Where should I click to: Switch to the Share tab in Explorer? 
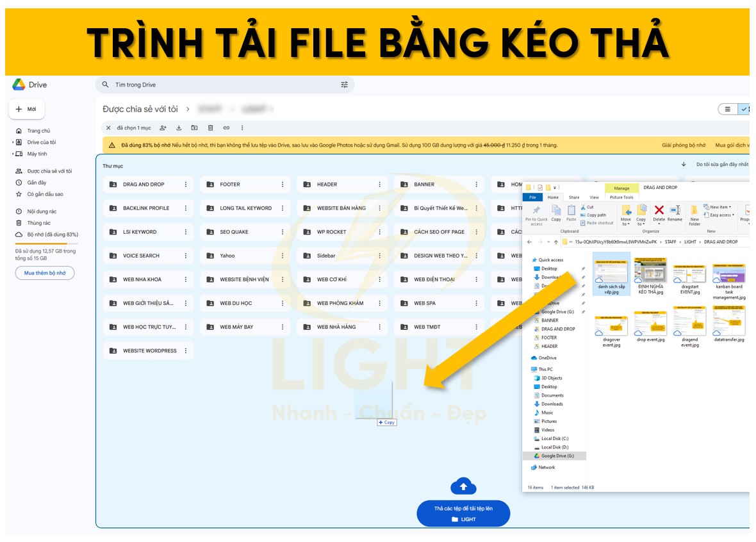(574, 197)
